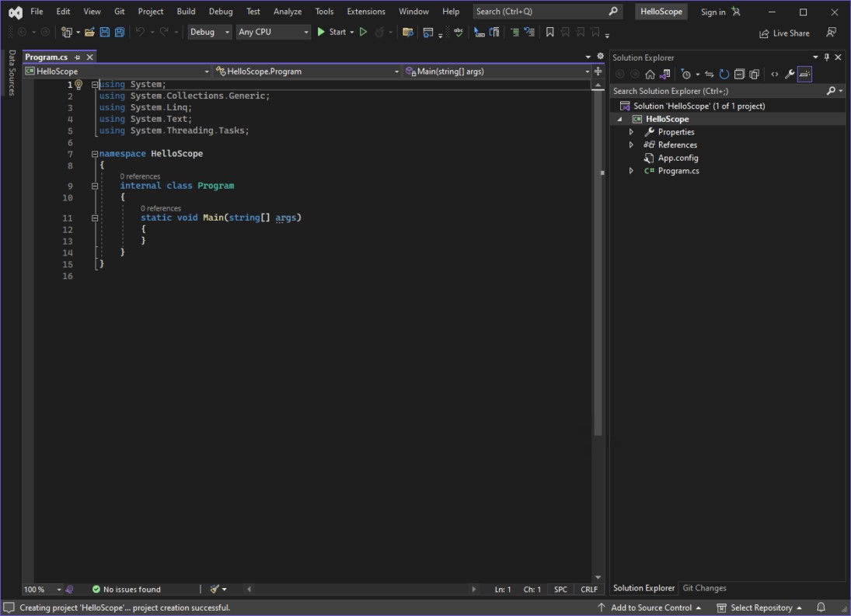The image size is (851, 616).
Task: Toggle Show All Files in Solution Explorer
Action: [754, 74]
